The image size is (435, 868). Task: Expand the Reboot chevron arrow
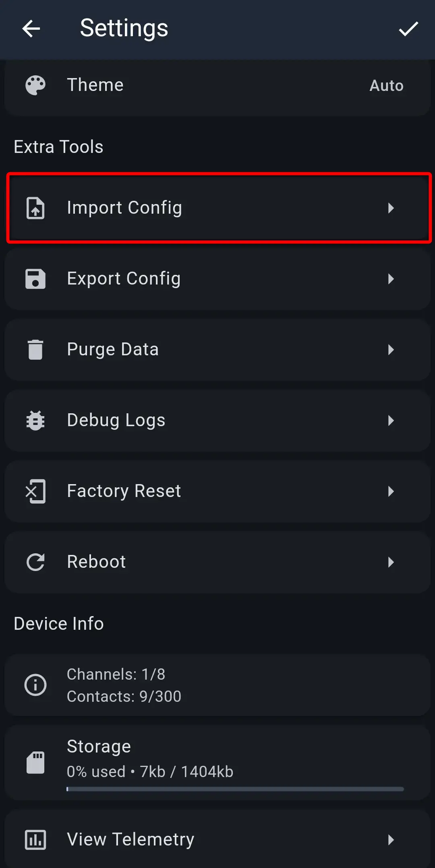tap(390, 562)
